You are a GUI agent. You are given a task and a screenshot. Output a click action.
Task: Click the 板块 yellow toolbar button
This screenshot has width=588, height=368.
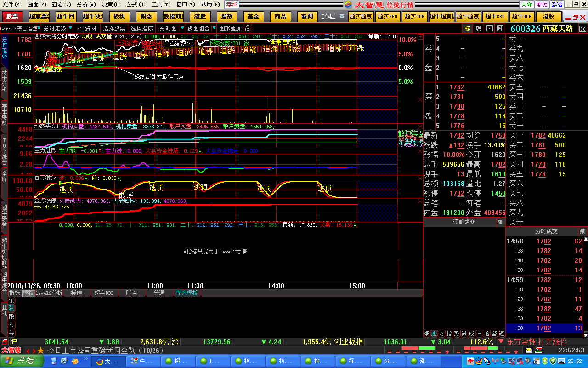[x=119, y=17]
